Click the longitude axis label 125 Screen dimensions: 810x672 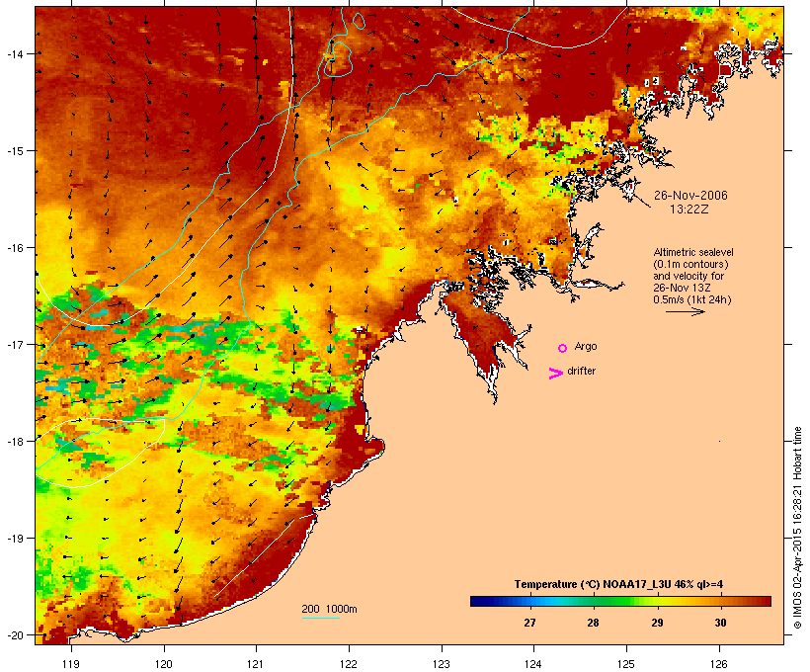tap(626, 664)
